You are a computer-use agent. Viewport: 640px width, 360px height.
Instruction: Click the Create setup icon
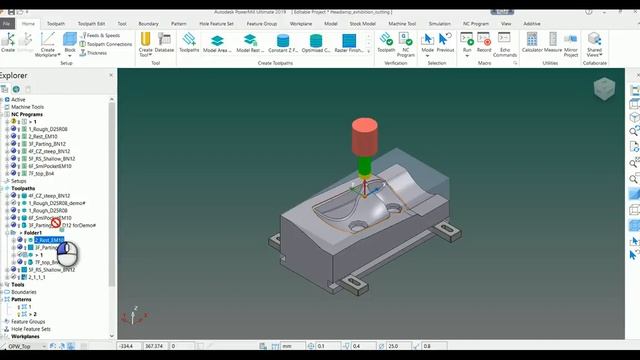click(8, 40)
